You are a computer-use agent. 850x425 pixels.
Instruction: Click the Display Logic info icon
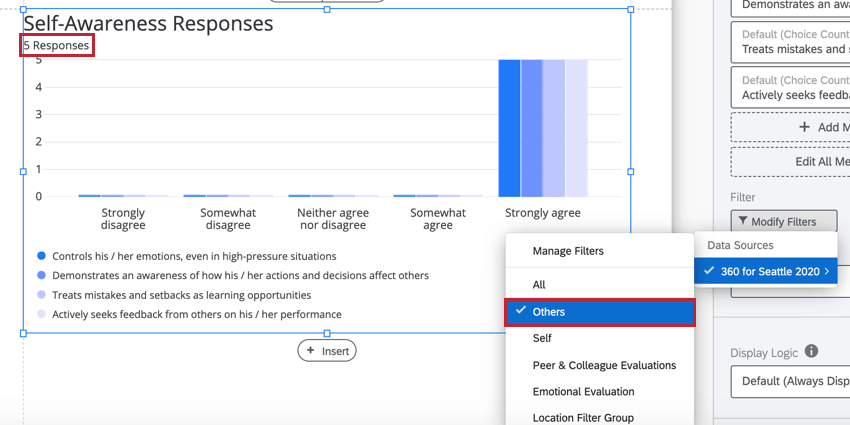click(811, 351)
